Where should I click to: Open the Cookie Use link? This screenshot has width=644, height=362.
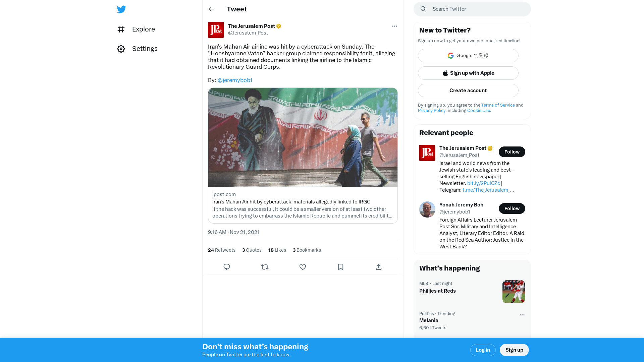pyautogui.click(x=479, y=111)
